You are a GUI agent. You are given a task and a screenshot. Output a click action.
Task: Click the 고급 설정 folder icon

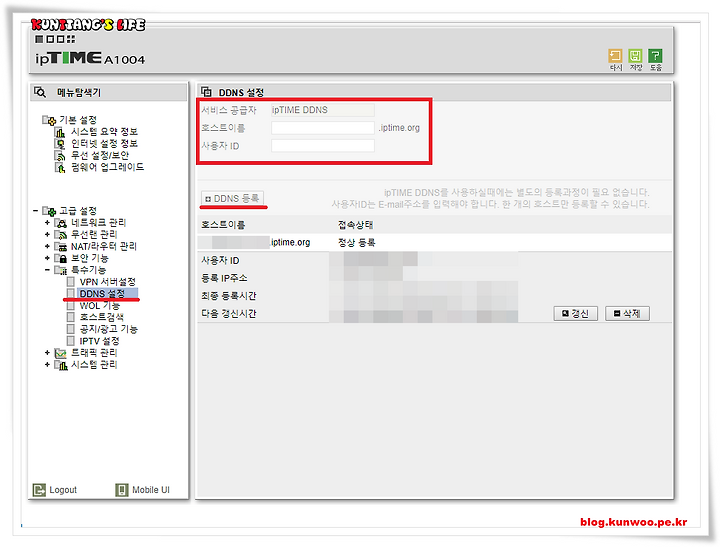click(x=49, y=211)
